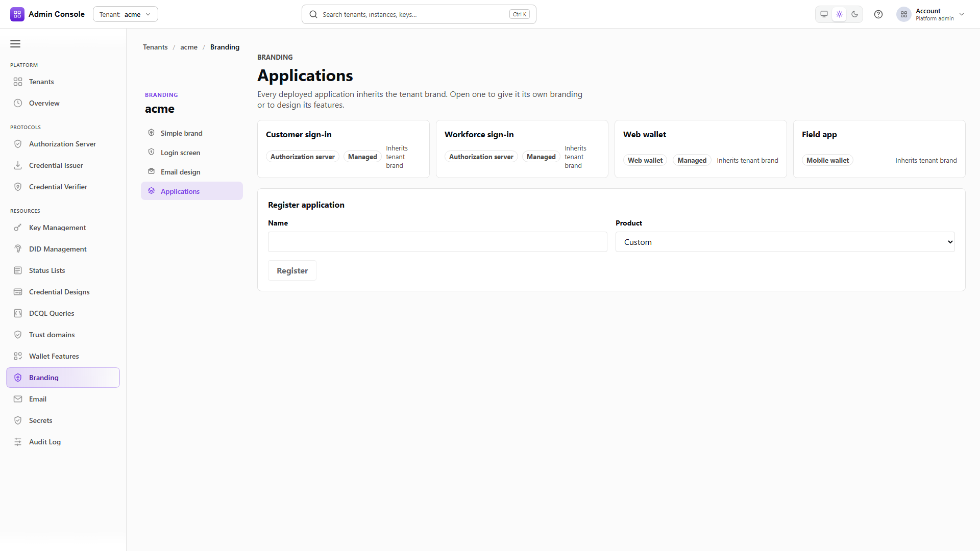
Task: Open Simple brand section
Action: (192, 133)
